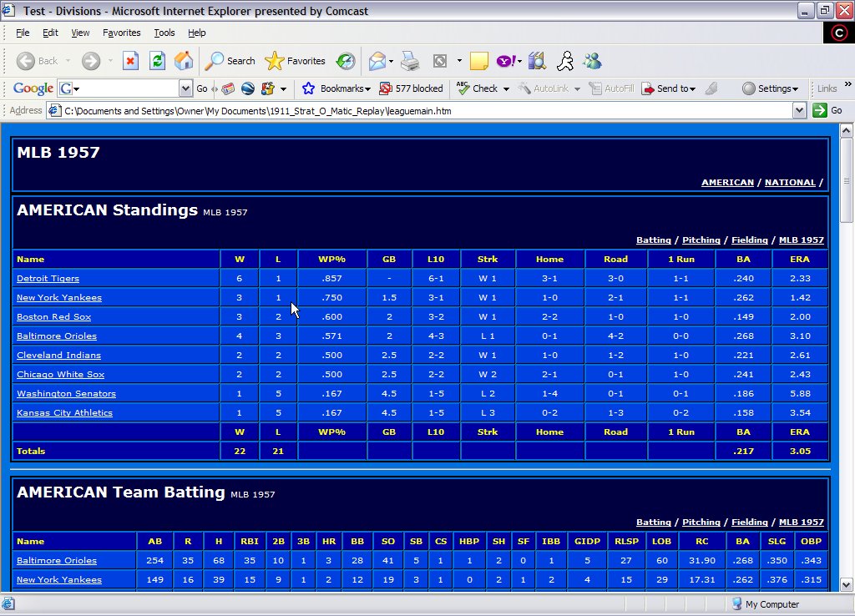This screenshot has height=616, width=855.
Task: Click Detroit Tigers ERA value 2.33
Action: 800,279
